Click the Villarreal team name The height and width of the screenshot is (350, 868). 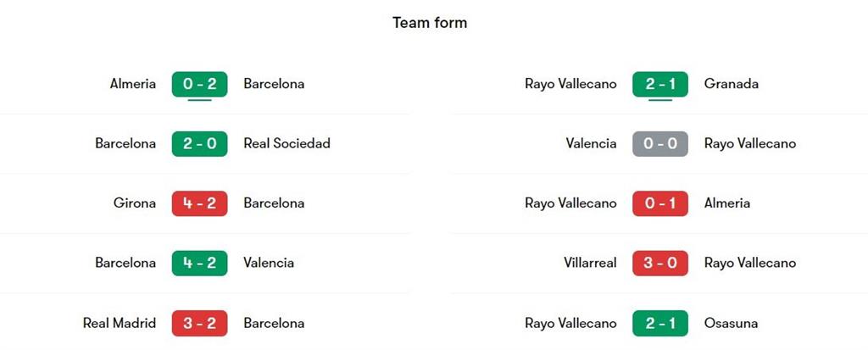pos(590,263)
